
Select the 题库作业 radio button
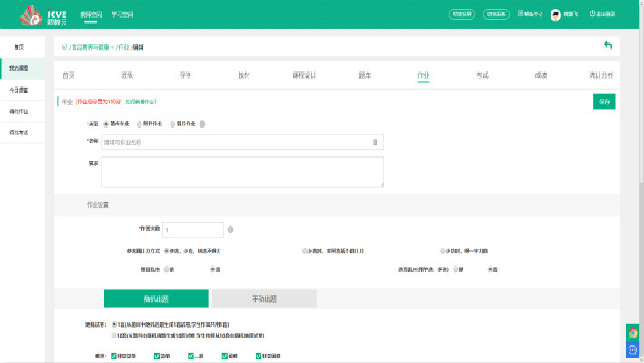click(x=106, y=123)
